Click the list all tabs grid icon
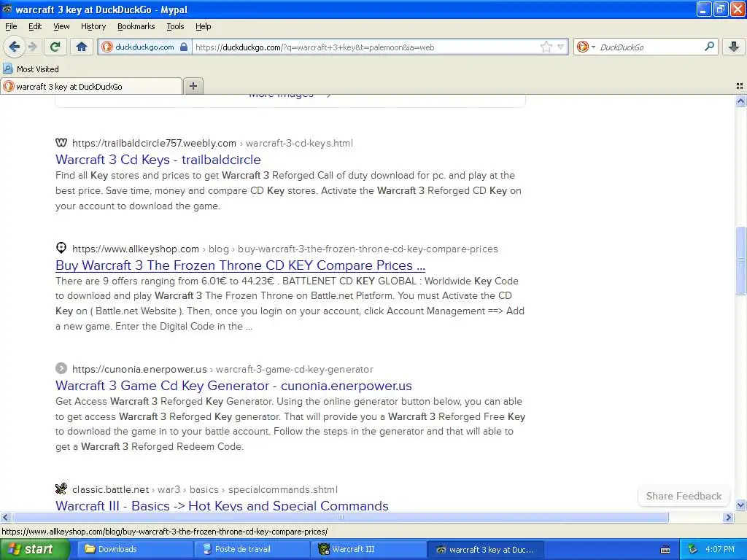Image resolution: width=747 pixels, height=560 pixels. (x=740, y=86)
